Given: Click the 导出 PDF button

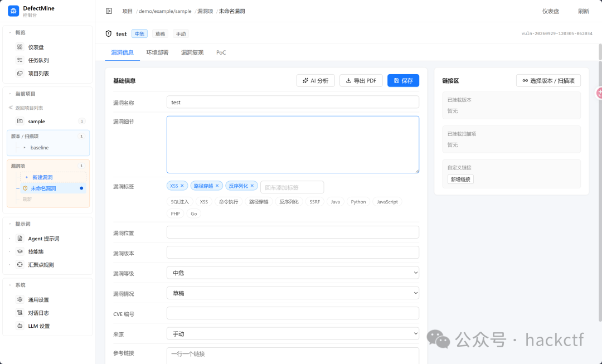Looking at the screenshot, I should pos(361,81).
